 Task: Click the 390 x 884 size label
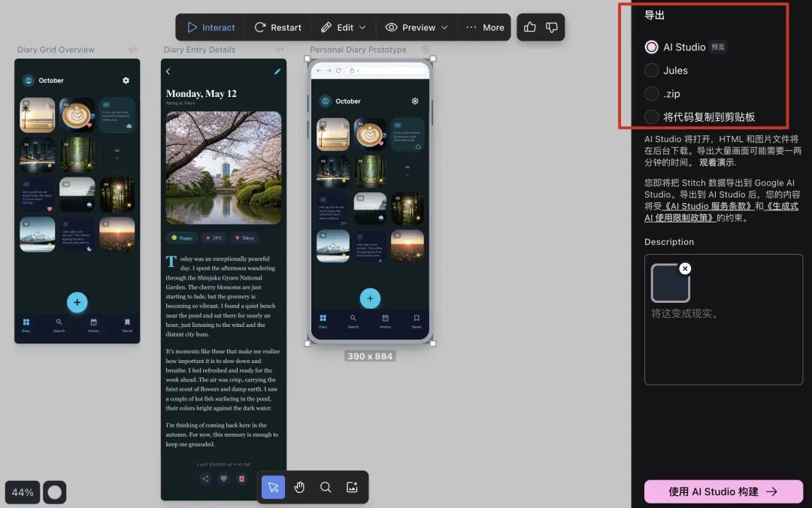coord(370,356)
